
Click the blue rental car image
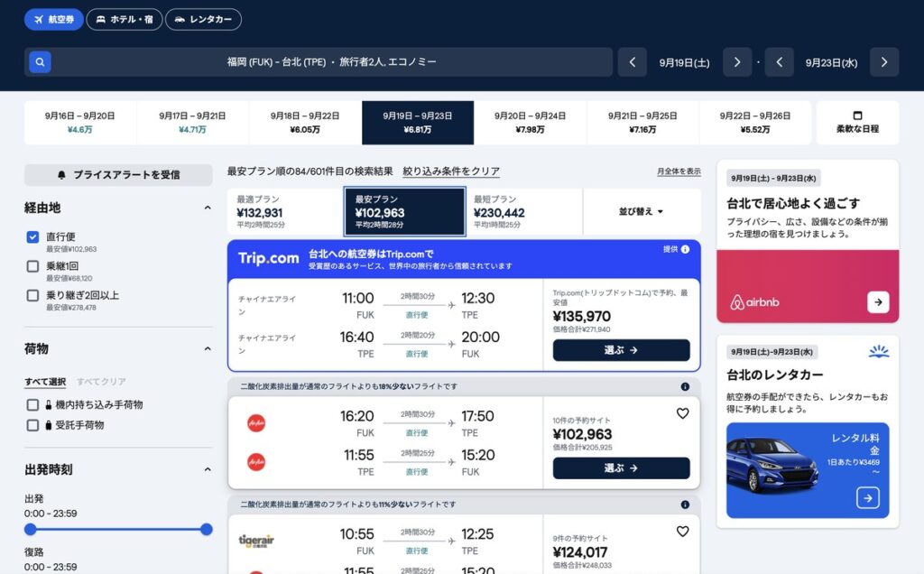772,465
